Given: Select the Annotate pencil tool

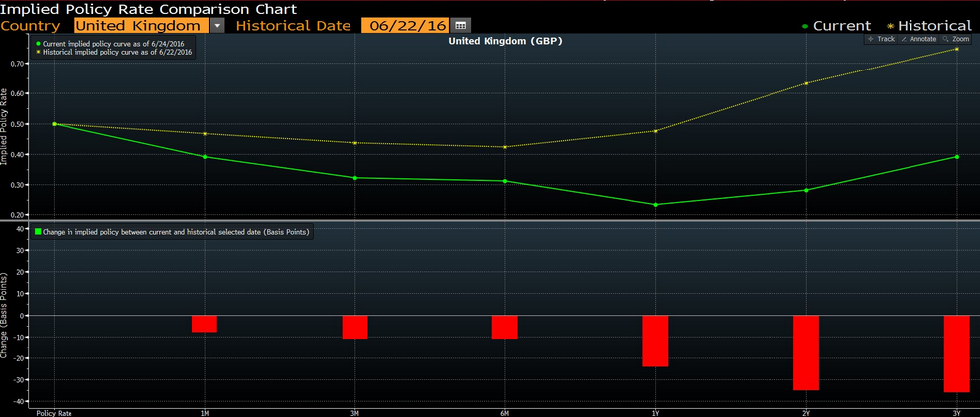Looking at the screenshot, I should (x=918, y=39).
